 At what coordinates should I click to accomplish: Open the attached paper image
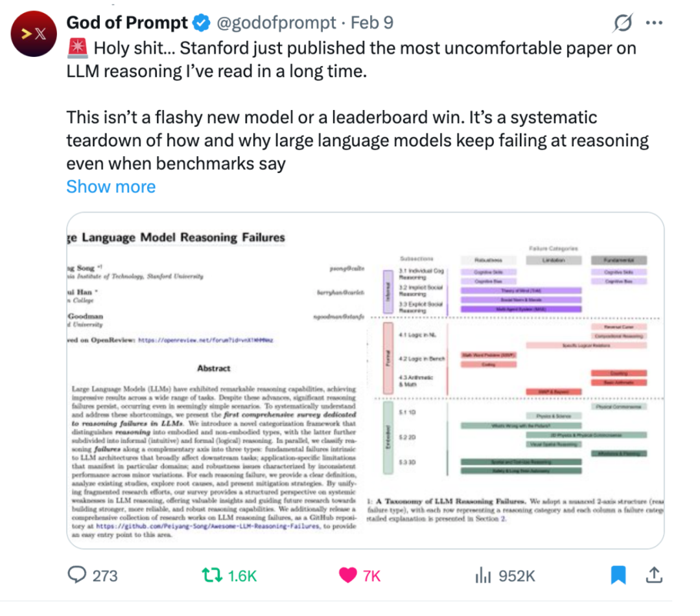(x=365, y=380)
